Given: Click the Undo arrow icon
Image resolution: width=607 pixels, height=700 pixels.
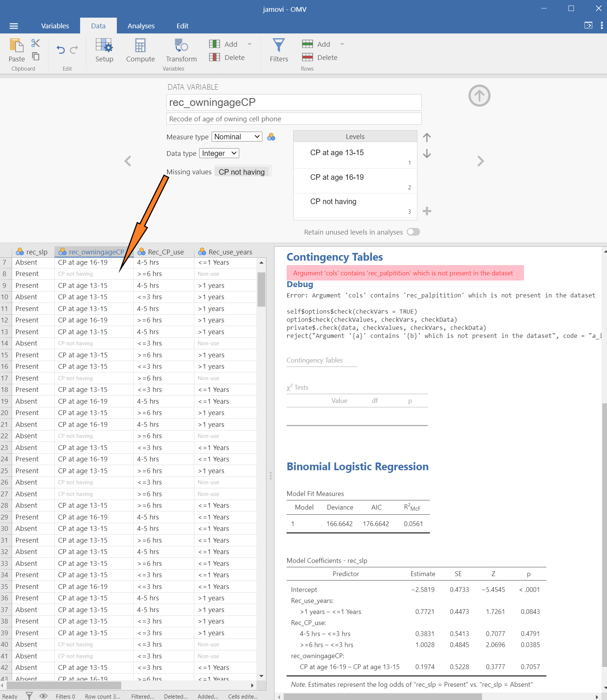Looking at the screenshot, I should pos(61,50).
